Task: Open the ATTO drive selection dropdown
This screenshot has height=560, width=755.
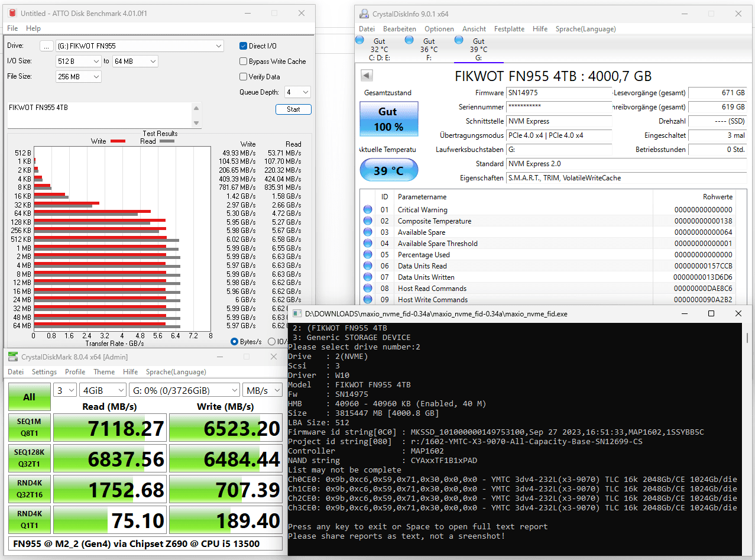Action: coord(140,46)
